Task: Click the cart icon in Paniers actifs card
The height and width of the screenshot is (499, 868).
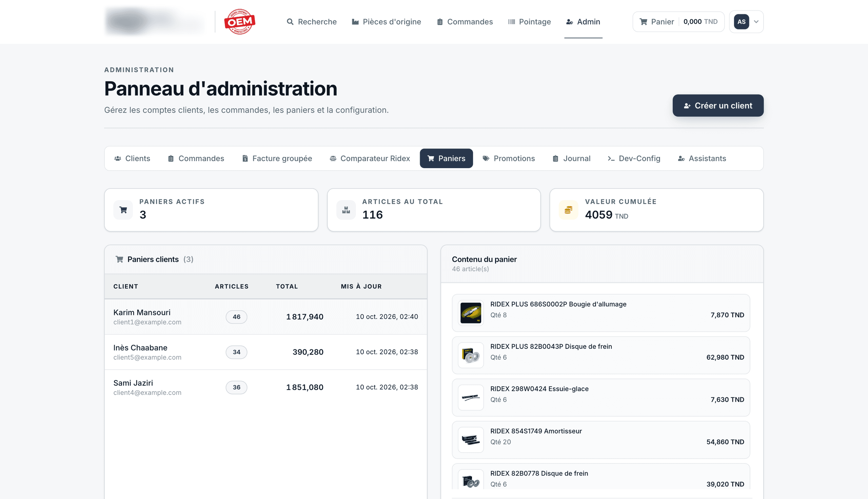Action: [123, 210]
